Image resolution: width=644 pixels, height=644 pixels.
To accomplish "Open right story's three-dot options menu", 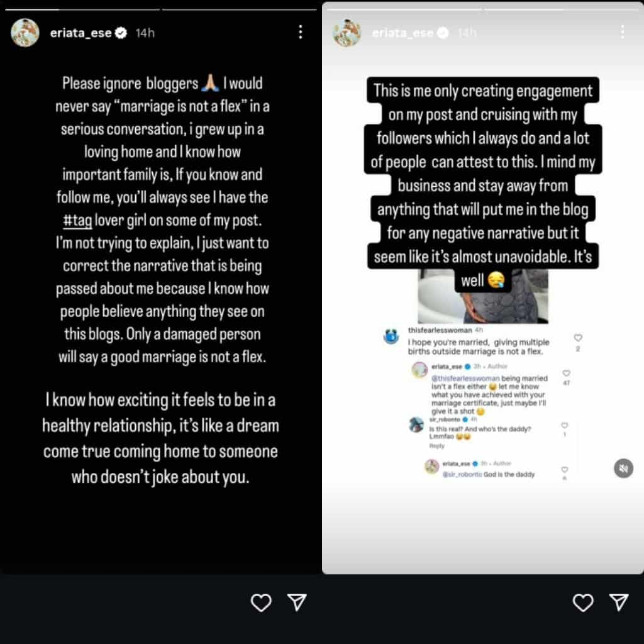I will (x=622, y=32).
